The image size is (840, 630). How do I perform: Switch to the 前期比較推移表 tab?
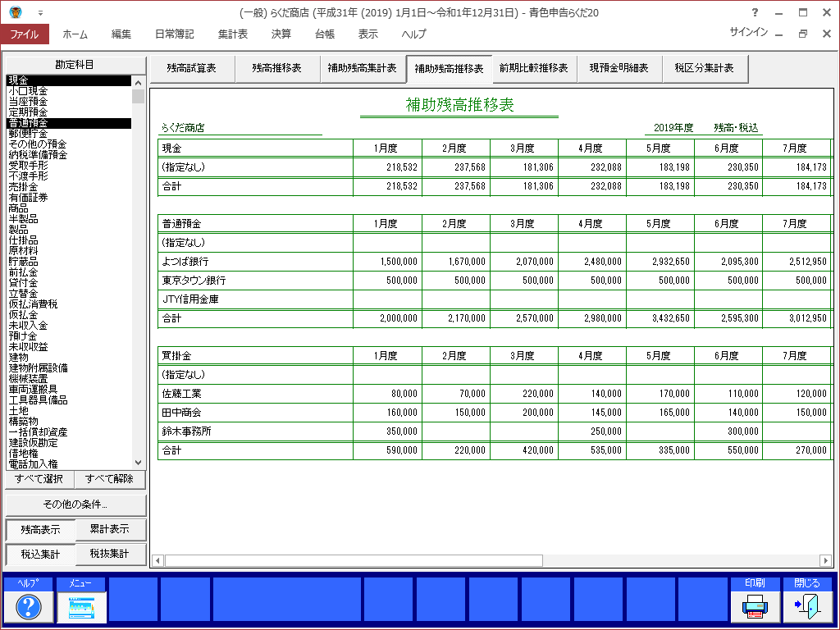533,69
